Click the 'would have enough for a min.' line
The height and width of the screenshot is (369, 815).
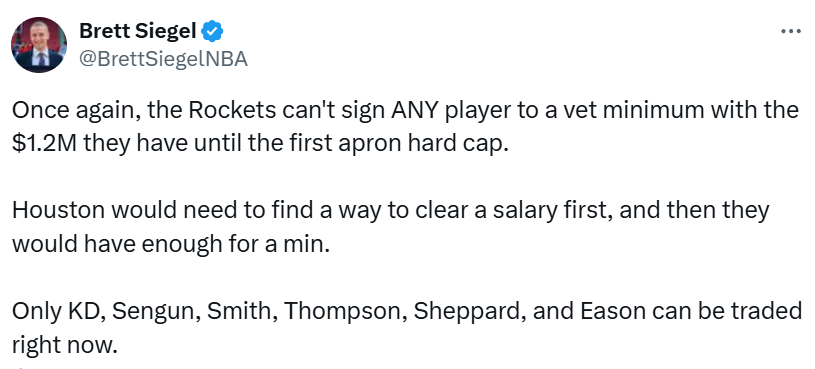(x=171, y=244)
